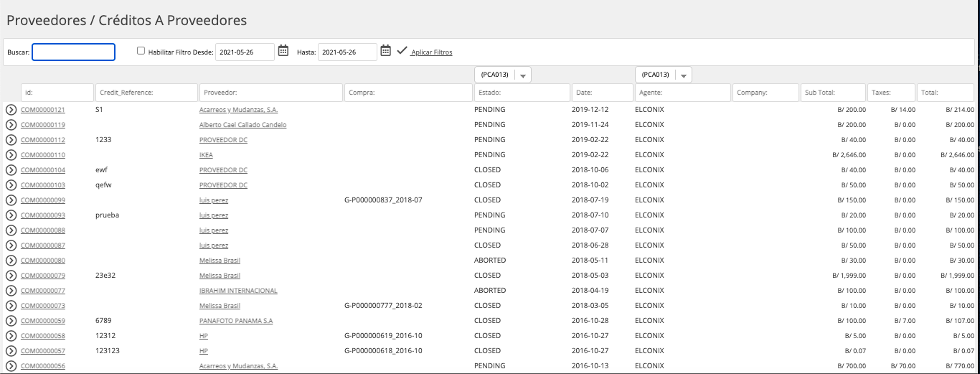Expand row arrow for COM00000057
Viewport: 980px width, 374px height.
11,351
